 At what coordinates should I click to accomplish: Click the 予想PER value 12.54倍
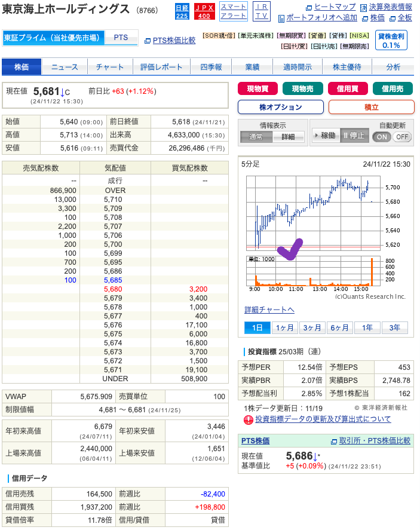[310, 367]
